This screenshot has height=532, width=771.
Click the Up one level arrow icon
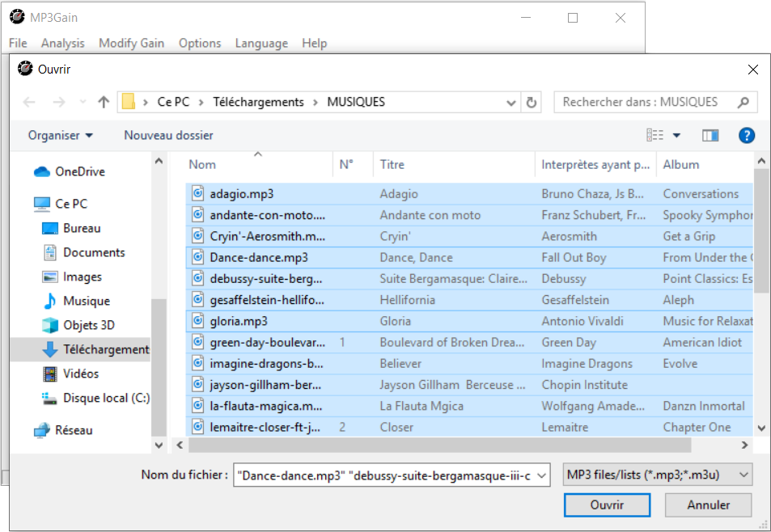(104, 102)
